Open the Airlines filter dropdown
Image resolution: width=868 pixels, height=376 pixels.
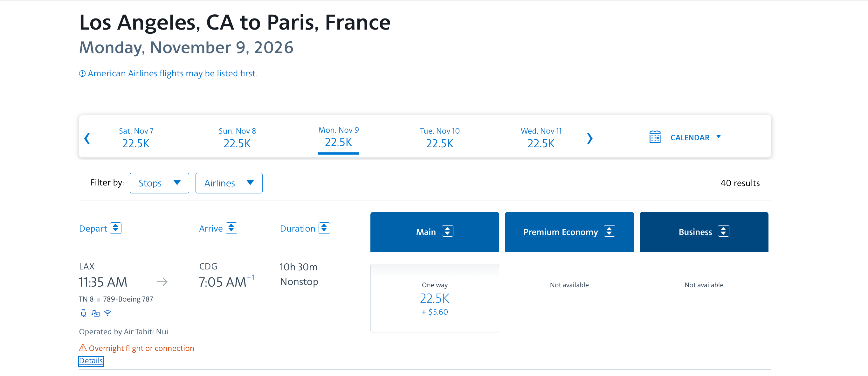click(x=229, y=183)
